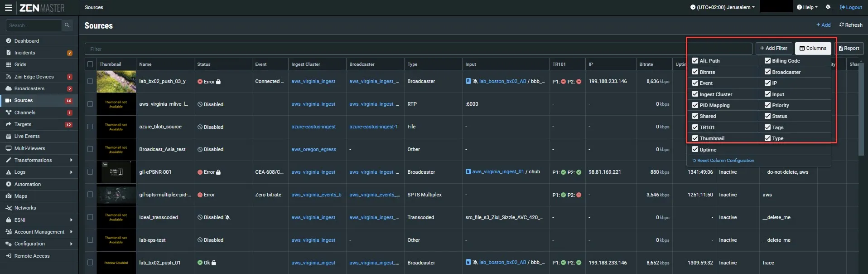This screenshot has width=868, height=274.
Task: Click the Add Filter button
Action: point(774,48)
